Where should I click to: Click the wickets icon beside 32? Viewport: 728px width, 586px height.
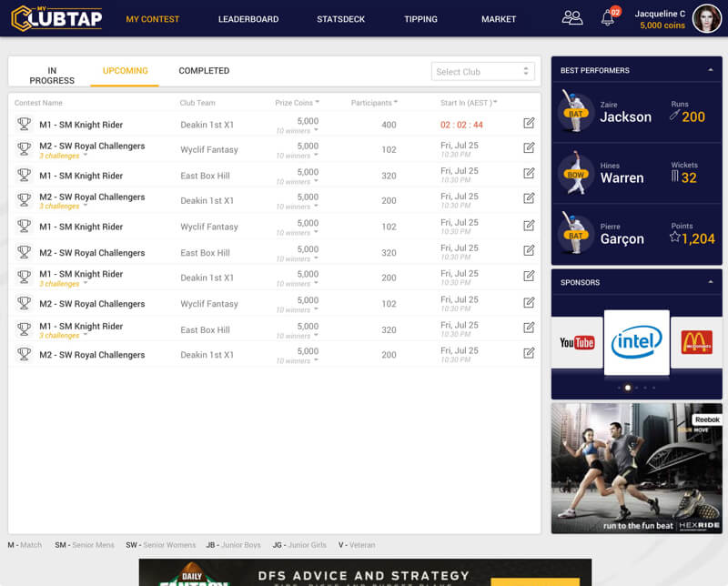coord(674,176)
